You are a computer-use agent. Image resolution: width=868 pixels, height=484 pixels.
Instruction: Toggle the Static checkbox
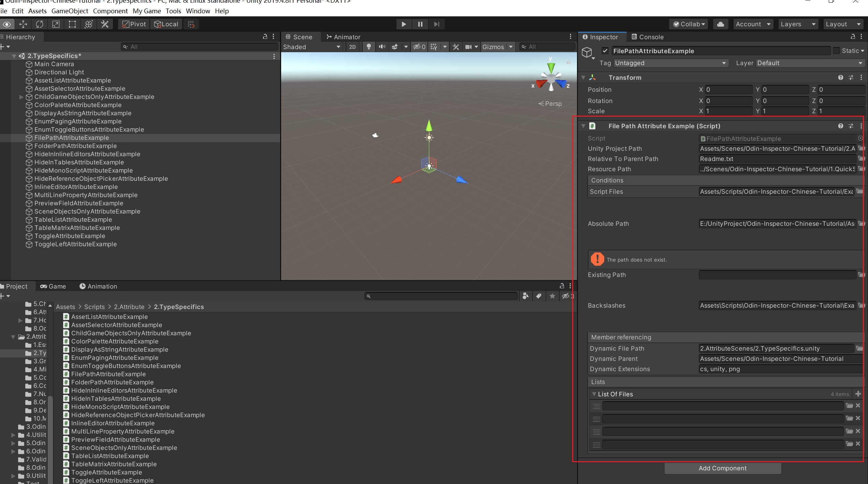(x=836, y=51)
